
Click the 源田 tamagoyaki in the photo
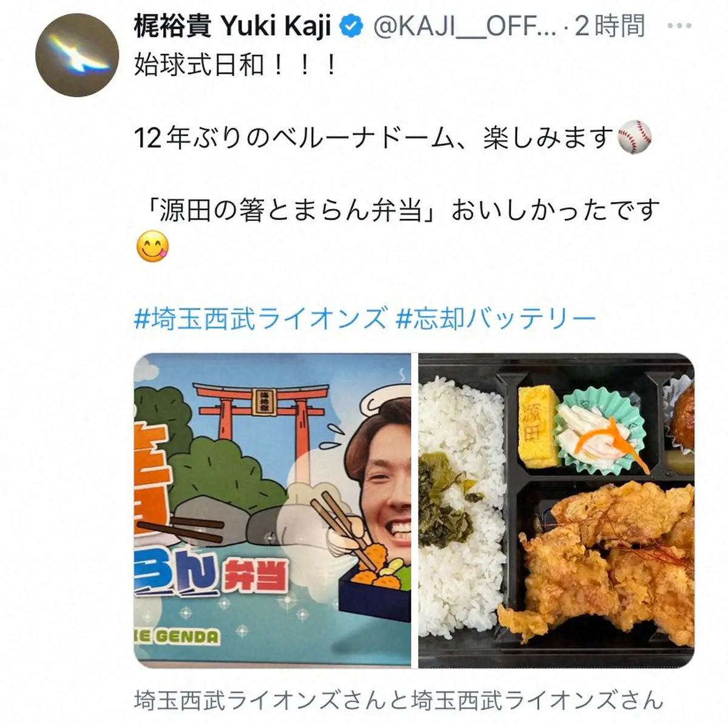click(539, 419)
